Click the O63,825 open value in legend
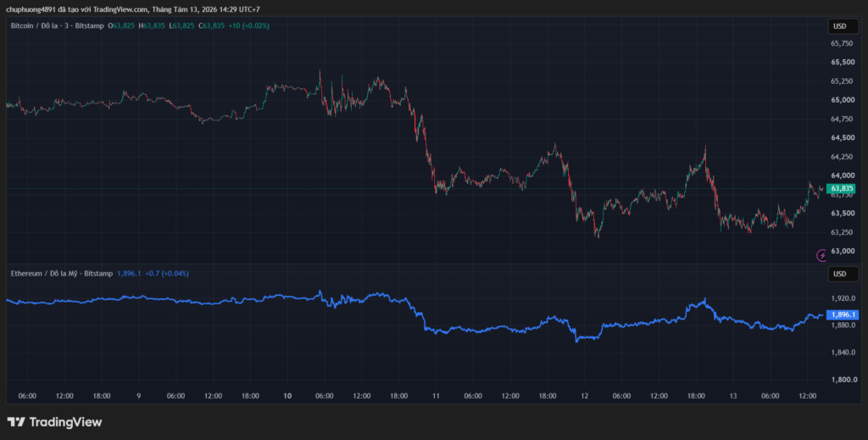The image size is (868, 440). tap(121, 25)
